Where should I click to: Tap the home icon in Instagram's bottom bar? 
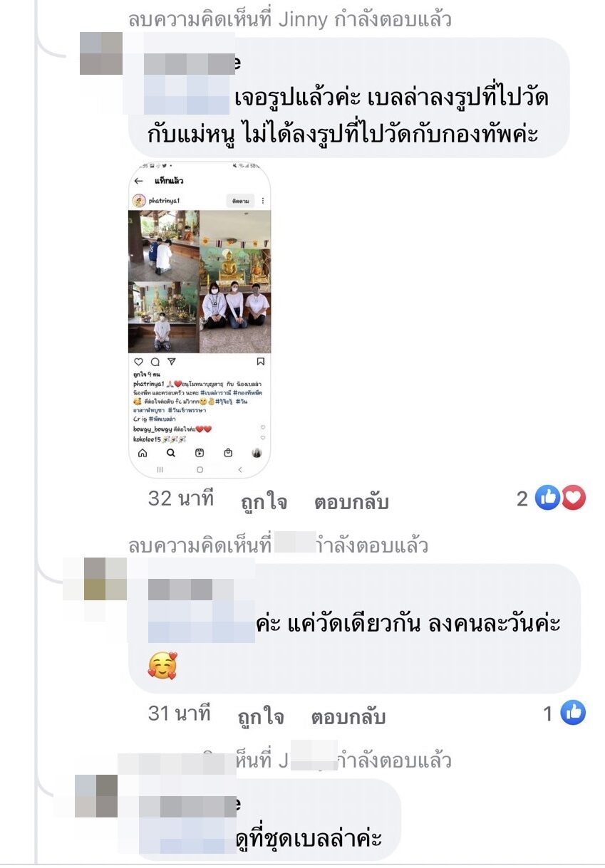coord(142,452)
